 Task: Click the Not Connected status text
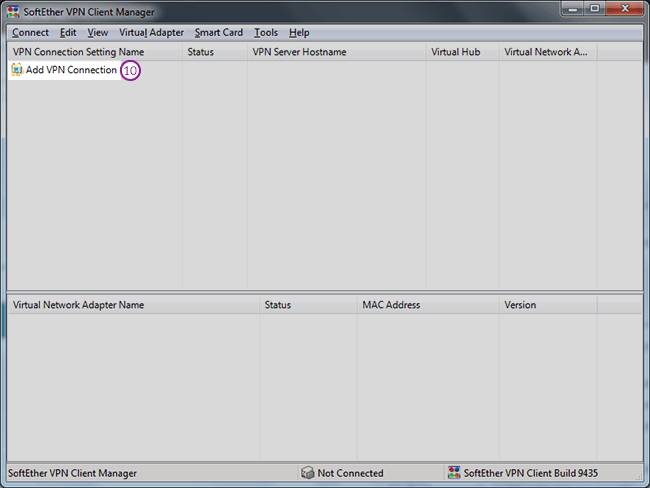click(350, 473)
